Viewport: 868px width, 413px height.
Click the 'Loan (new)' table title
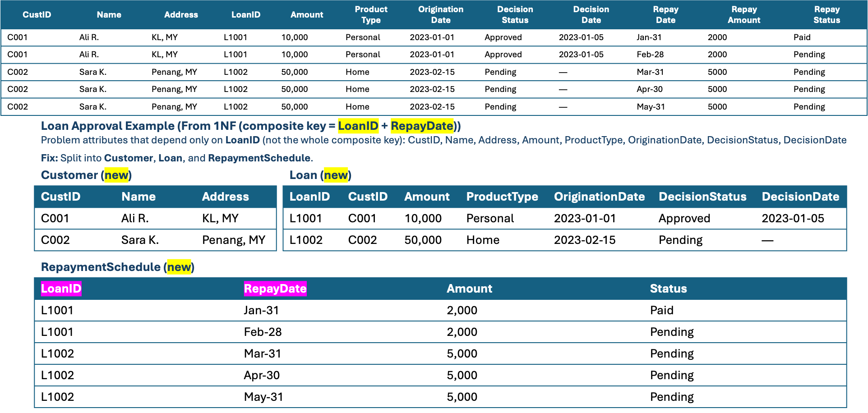coord(320,175)
